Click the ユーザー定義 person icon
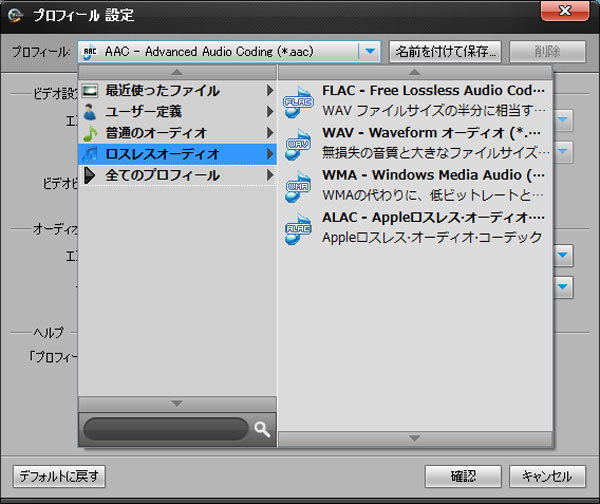600x504 pixels. tap(90, 112)
